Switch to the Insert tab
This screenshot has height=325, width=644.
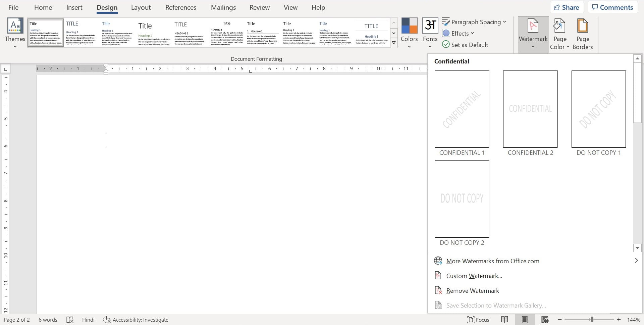(x=74, y=7)
